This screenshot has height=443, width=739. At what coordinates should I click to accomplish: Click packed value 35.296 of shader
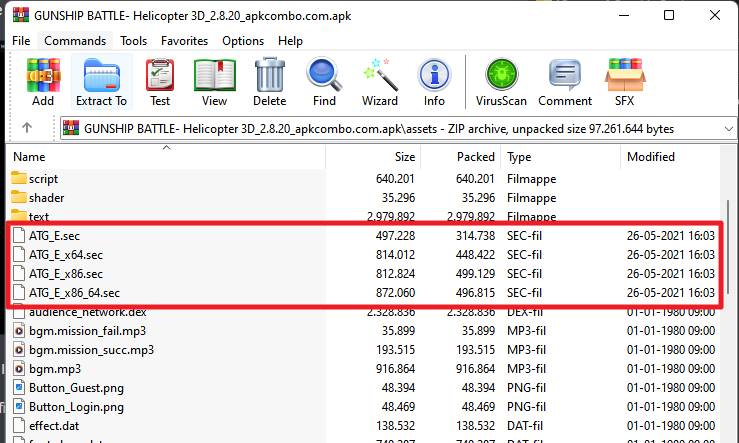pyautogui.click(x=478, y=197)
